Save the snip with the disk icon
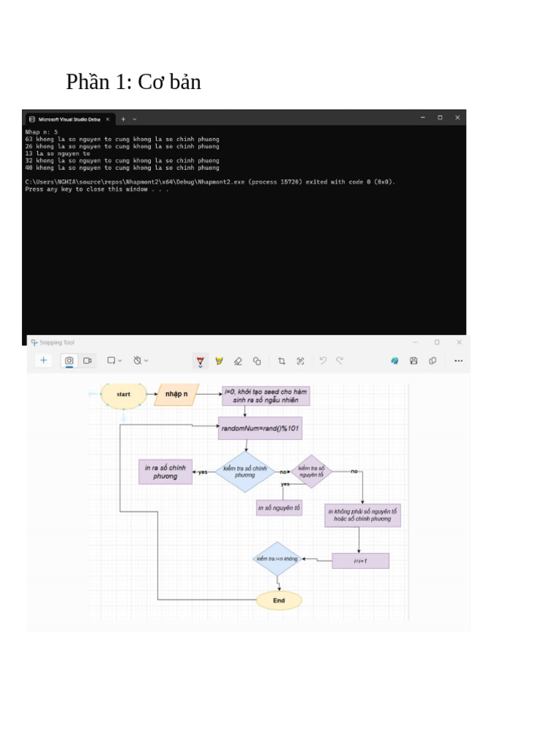This screenshot has height=747, width=560. (413, 360)
